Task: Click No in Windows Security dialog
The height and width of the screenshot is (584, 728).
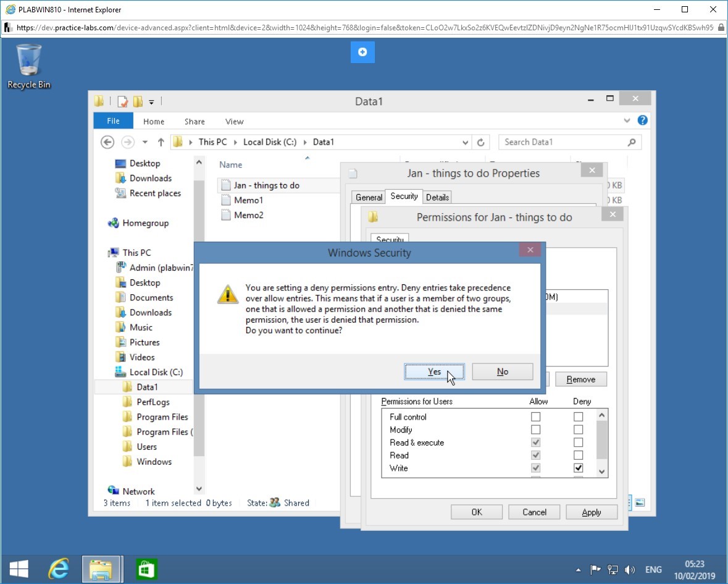Action: 503,371
